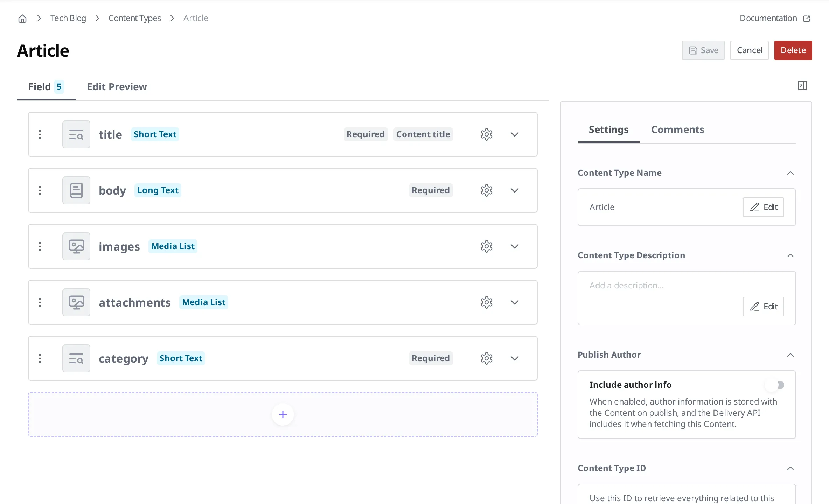
Task: Collapse the right sidebar panel icon
Action: [802, 85]
